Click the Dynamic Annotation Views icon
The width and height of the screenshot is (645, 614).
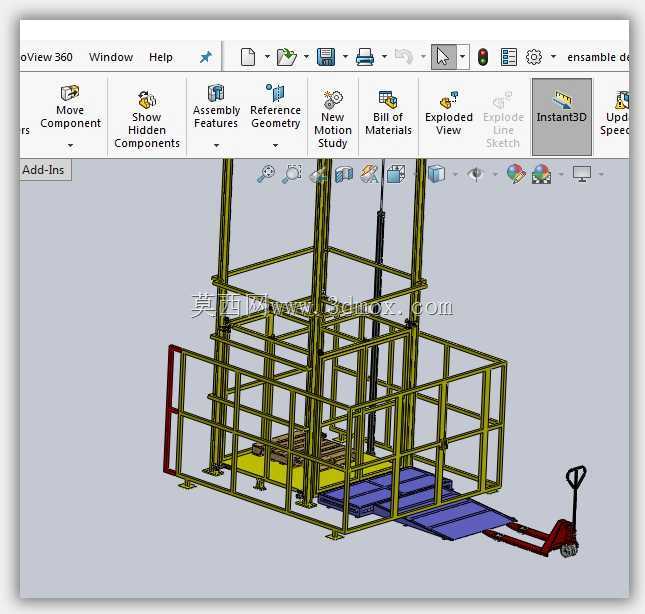pos(369,174)
